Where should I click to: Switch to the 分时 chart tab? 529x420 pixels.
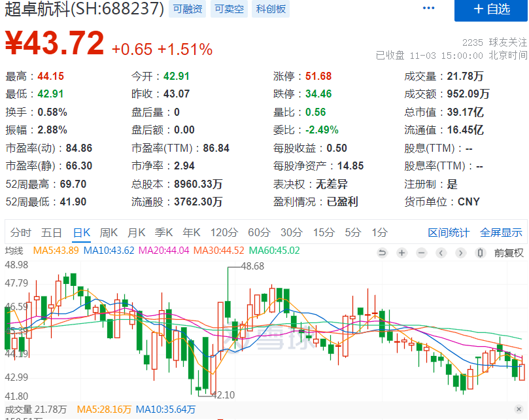(x=20, y=233)
